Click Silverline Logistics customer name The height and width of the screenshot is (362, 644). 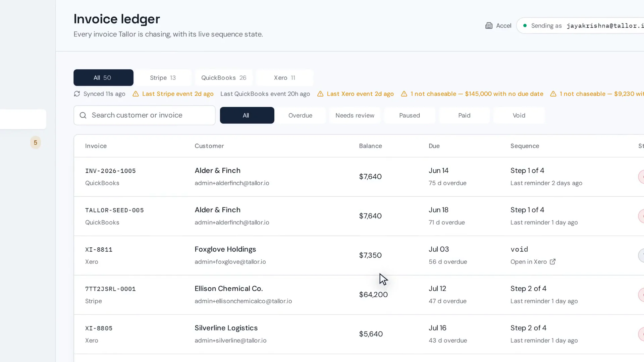[226, 328]
